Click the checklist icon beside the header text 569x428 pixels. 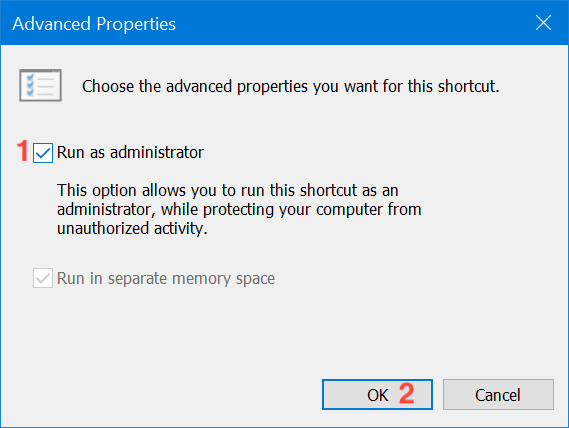click(40, 85)
